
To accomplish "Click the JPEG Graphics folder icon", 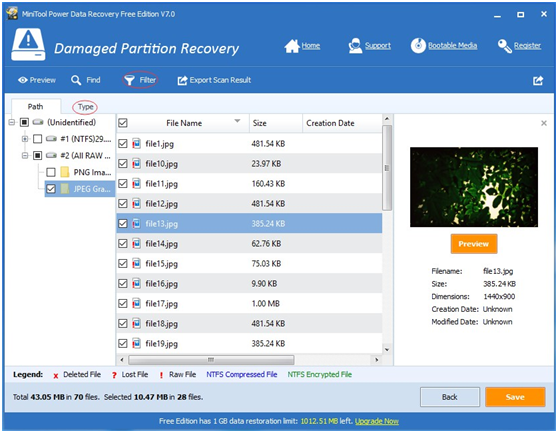I will pos(65,189).
